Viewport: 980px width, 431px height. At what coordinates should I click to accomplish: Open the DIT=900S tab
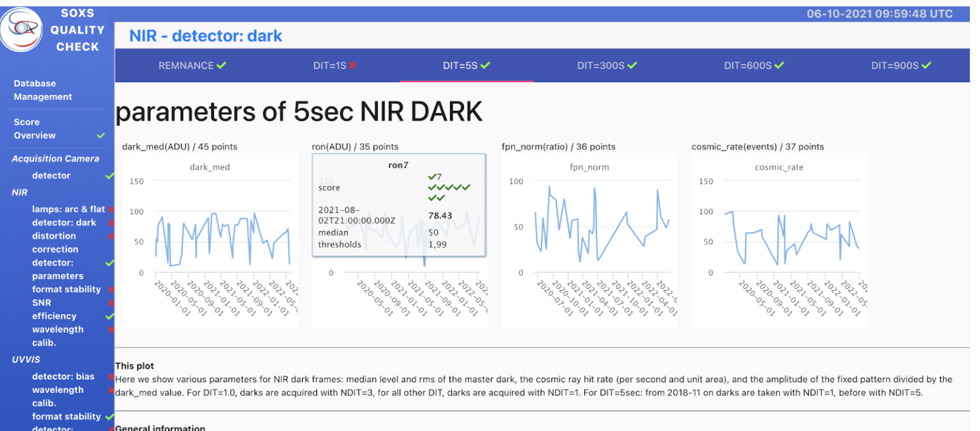901,65
